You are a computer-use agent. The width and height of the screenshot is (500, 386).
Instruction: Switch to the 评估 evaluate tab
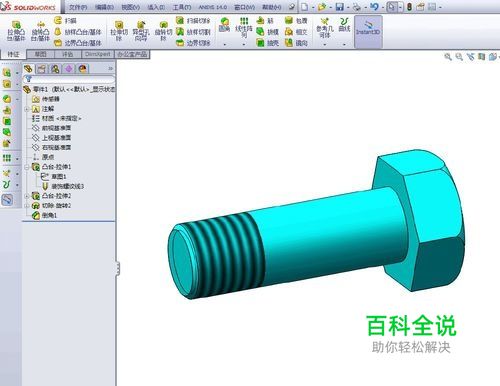point(68,54)
